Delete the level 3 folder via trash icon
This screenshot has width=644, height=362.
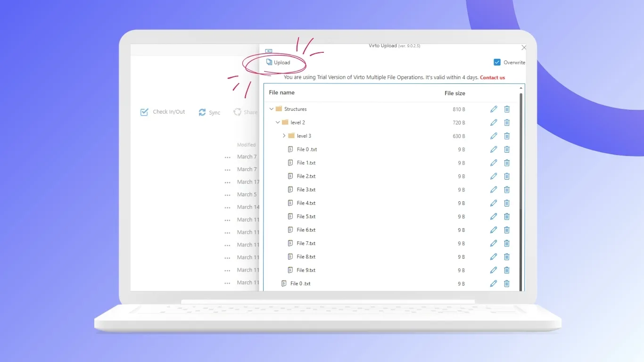507,136
